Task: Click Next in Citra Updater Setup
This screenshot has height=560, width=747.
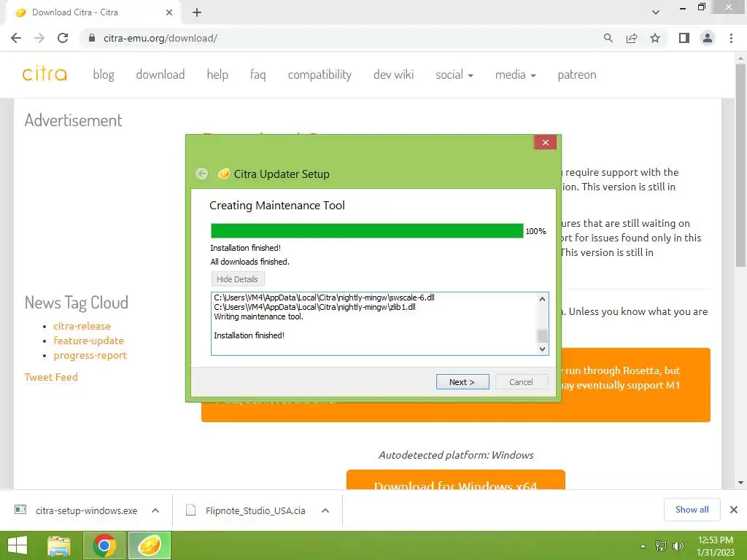Action: tap(462, 382)
